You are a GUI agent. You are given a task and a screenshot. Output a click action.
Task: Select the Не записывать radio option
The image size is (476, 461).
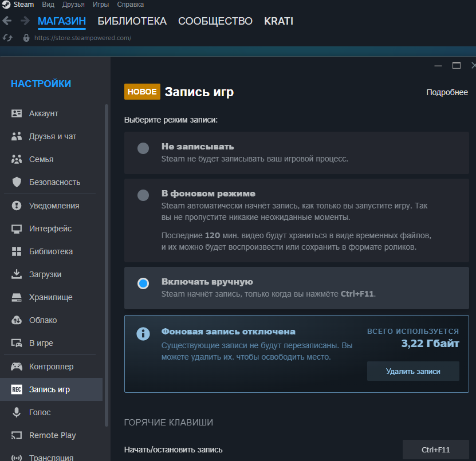143,148
